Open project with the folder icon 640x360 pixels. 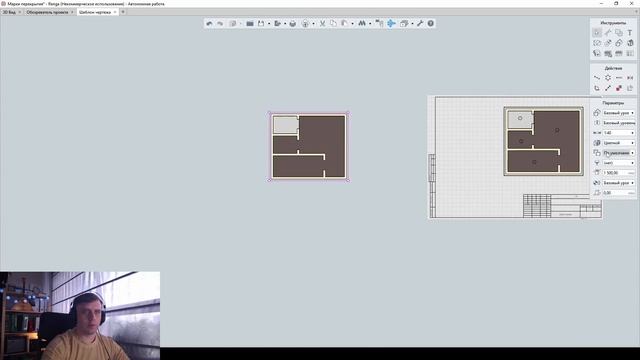click(x=250, y=24)
